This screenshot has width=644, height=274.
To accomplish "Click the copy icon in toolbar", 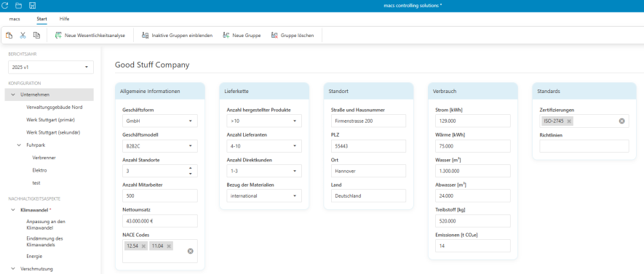I will point(36,36).
